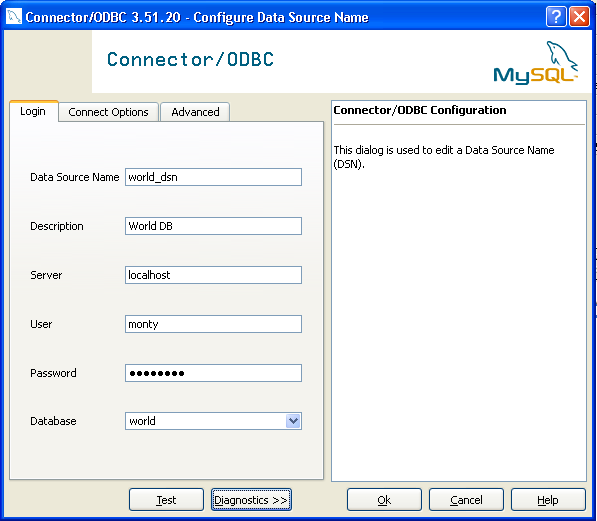Click the Password label
The height and width of the screenshot is (521, 597).
pos(53,373)
